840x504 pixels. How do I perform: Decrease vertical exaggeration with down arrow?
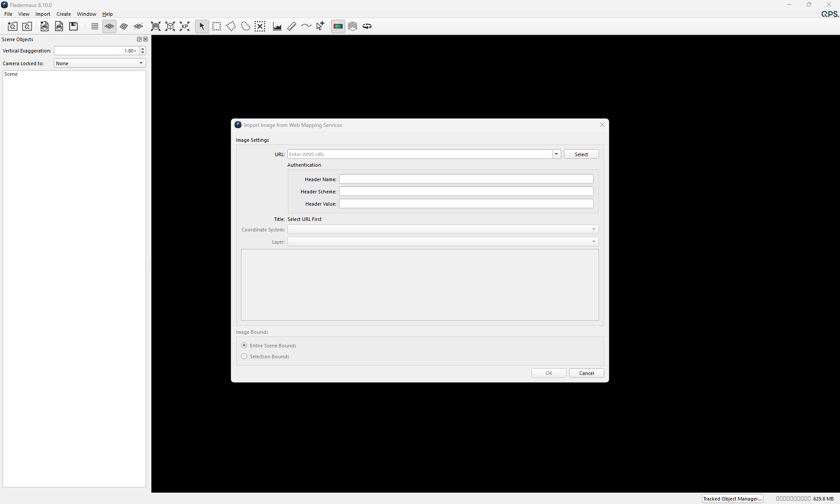point(143,53)
